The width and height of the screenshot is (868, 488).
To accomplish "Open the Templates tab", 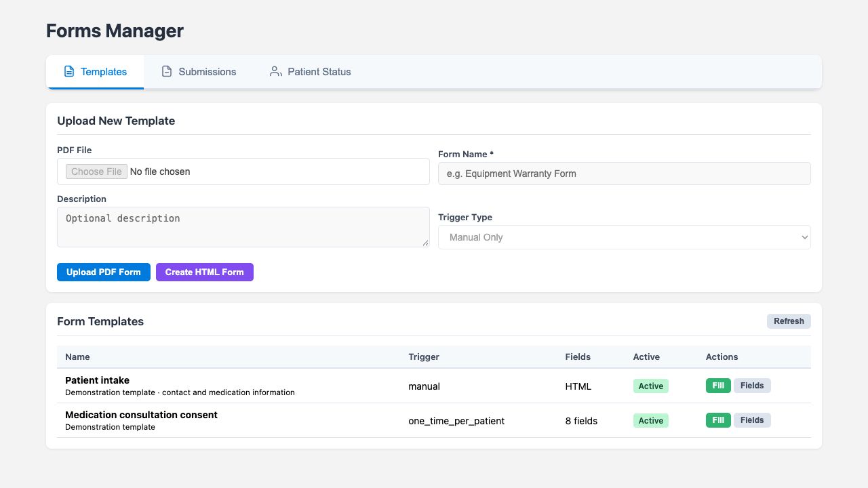I will (95, 72).
